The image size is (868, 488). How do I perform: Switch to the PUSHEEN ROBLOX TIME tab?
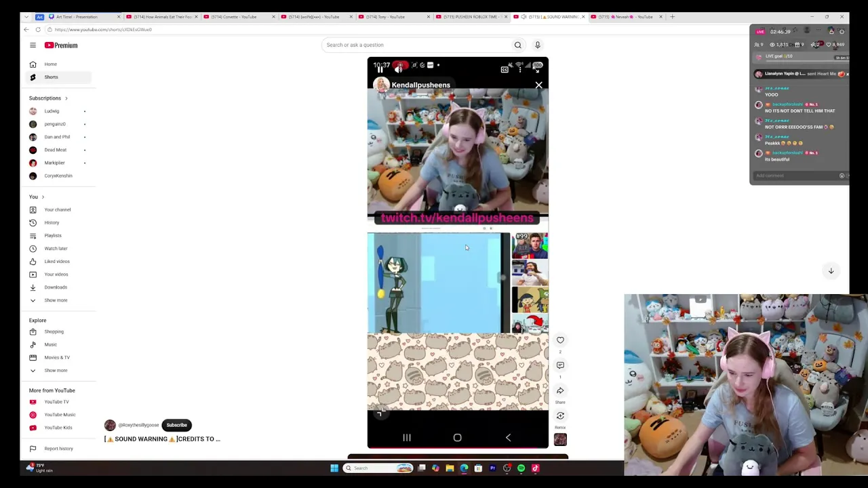click(x=471, y=16)
